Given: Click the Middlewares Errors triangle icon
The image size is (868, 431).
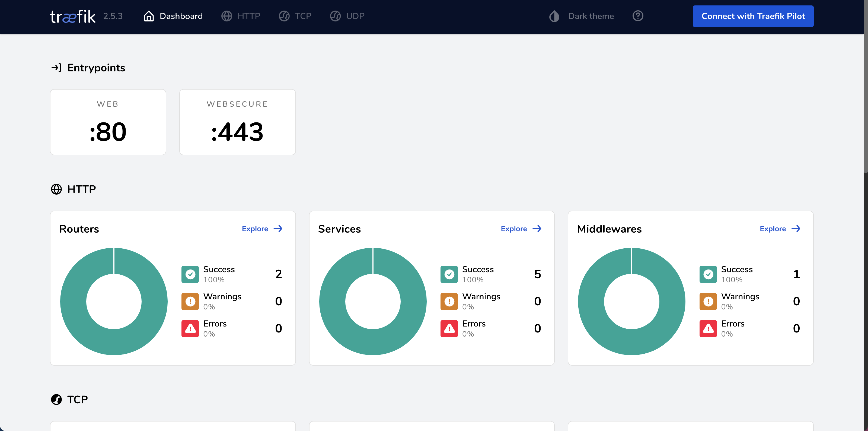Looking at the screenshot, I should 708,328.
